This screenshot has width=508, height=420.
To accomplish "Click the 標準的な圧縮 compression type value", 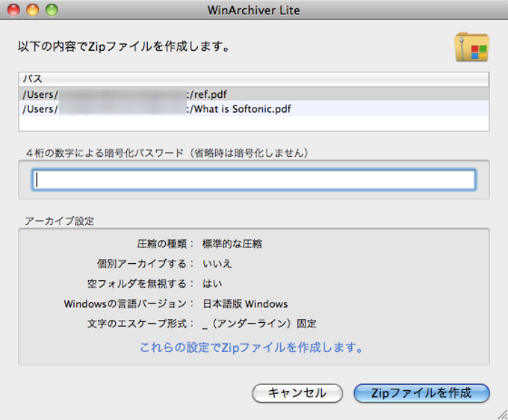I will pyautogui.click(x=232, y=244).
